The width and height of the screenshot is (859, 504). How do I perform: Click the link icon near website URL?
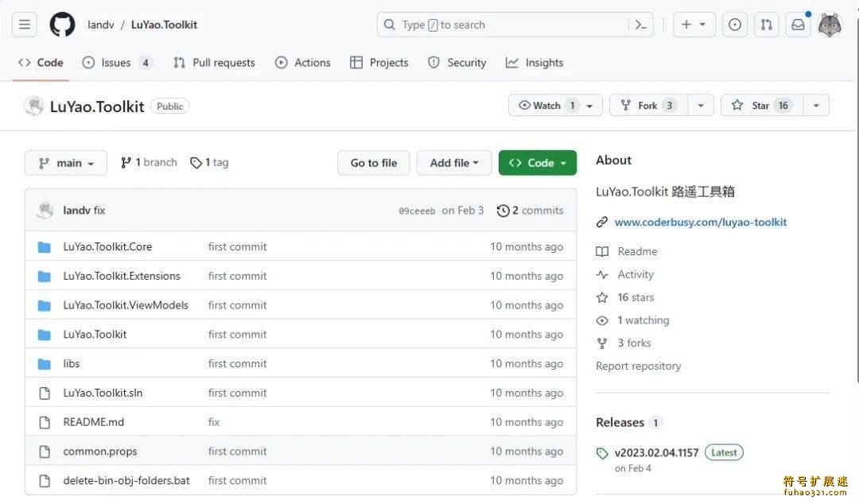tap(602, 222)
